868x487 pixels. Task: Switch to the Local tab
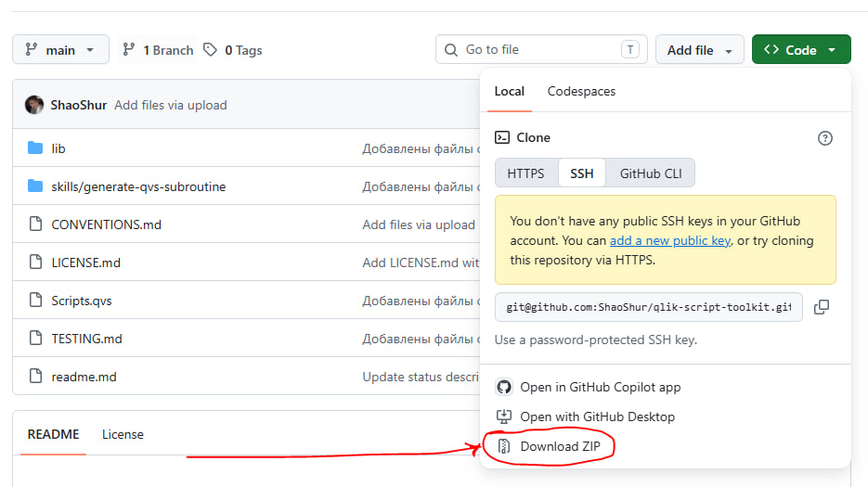pos(510,91)
